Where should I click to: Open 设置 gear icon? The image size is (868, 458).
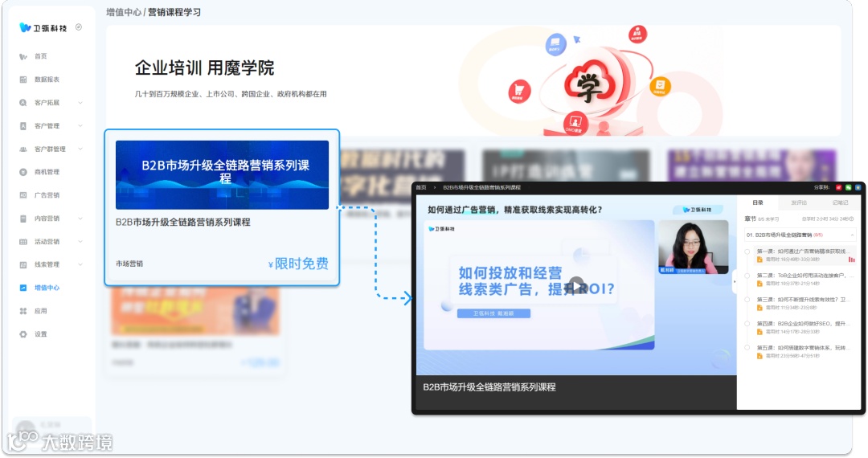(x=23, y=334)
